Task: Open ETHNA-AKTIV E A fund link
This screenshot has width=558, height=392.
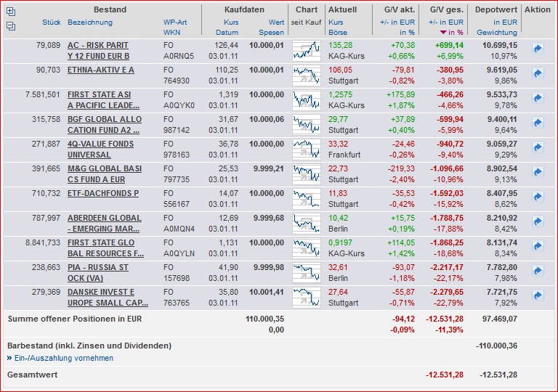Action: (x=101, y=70)
